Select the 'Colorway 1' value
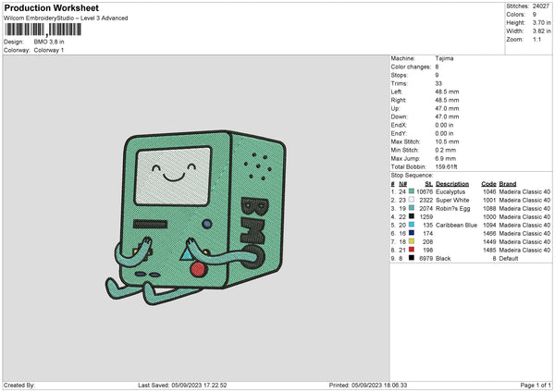555x392 pixels. tap(49, 50)
